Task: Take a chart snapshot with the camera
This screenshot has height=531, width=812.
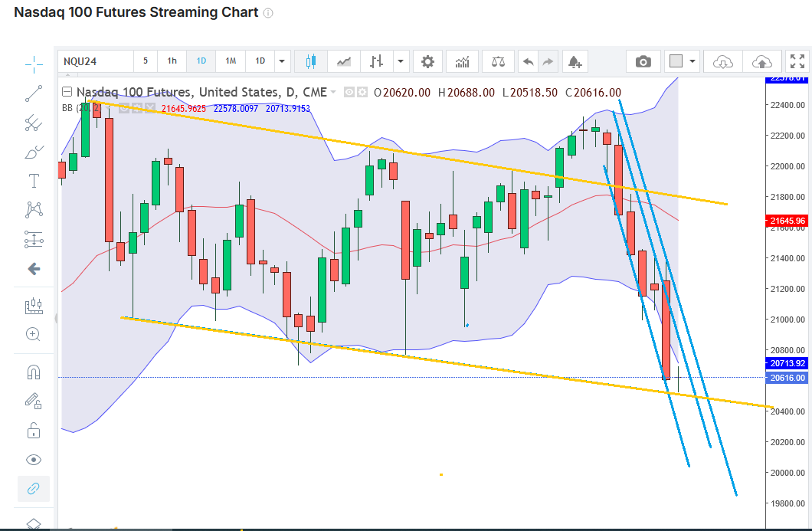Action: pyautogui.click(x=643, y=61)
